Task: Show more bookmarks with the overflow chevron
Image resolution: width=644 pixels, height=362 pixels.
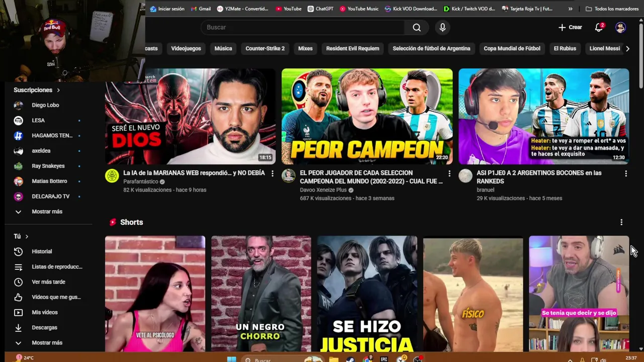Action: tap(570, 9)
